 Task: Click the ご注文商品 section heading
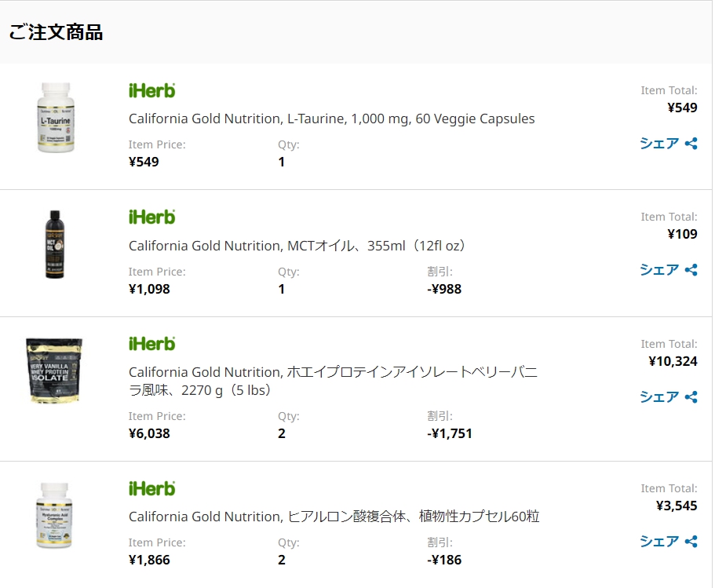tap(56, 33)
